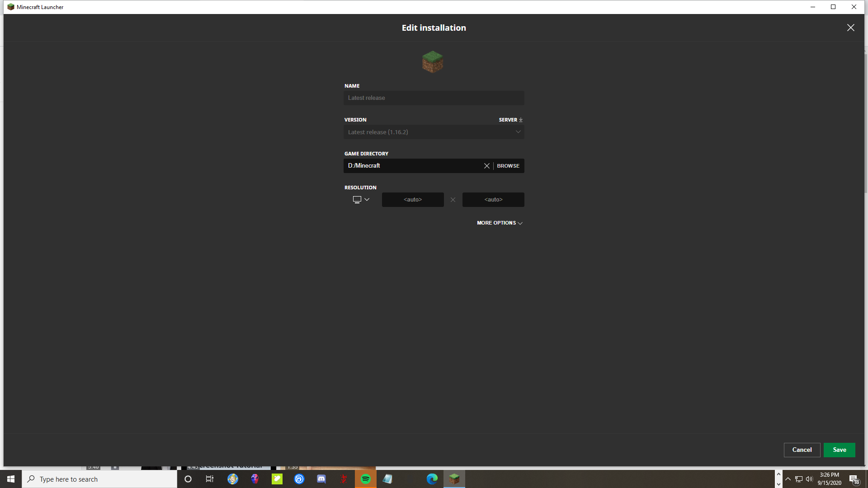Open Discord from the taskbar
The image size is (868, 488).
[x=321, y=479]
